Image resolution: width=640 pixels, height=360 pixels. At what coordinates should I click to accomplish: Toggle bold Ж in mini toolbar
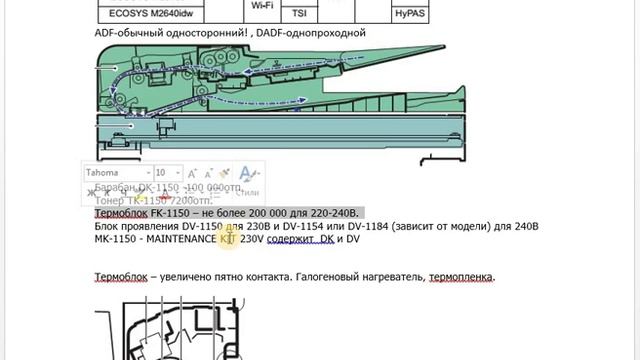pos(91,193)
